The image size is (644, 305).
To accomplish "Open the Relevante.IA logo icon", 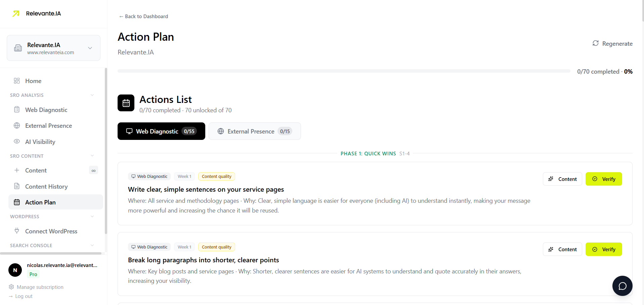I will 15,13.
